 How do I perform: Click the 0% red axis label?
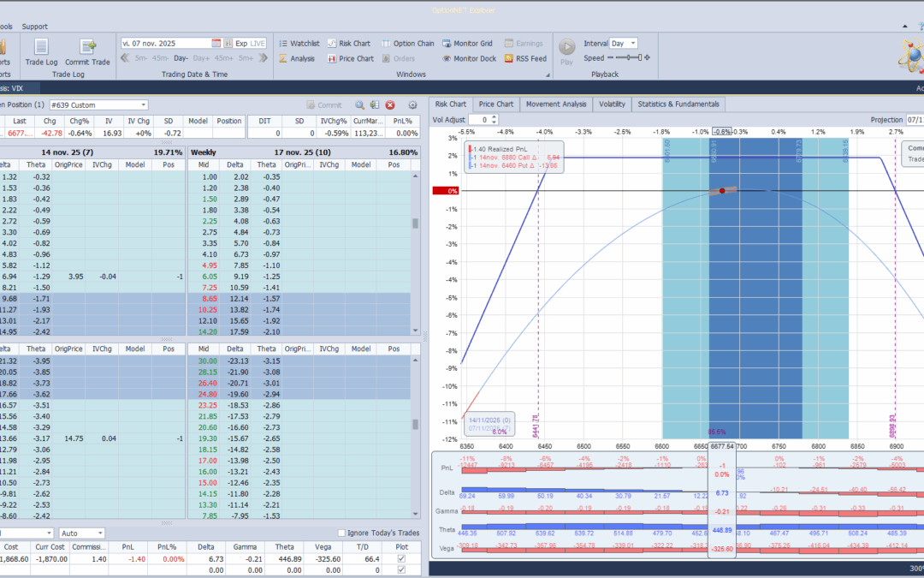pos(446,191)
